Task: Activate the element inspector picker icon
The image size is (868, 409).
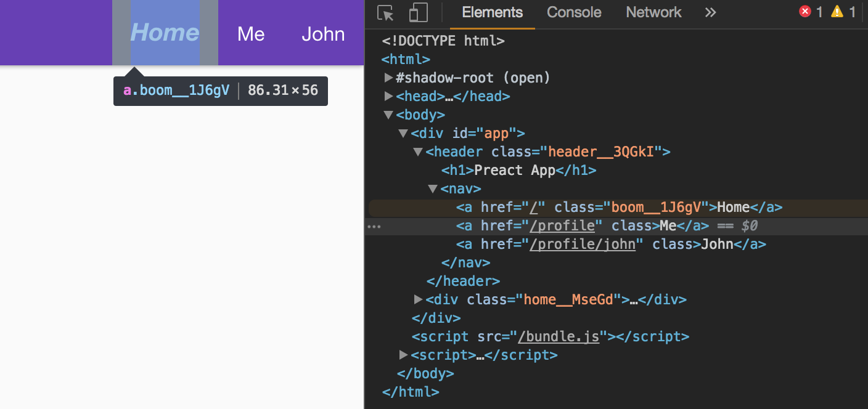Action: point(385,13)
